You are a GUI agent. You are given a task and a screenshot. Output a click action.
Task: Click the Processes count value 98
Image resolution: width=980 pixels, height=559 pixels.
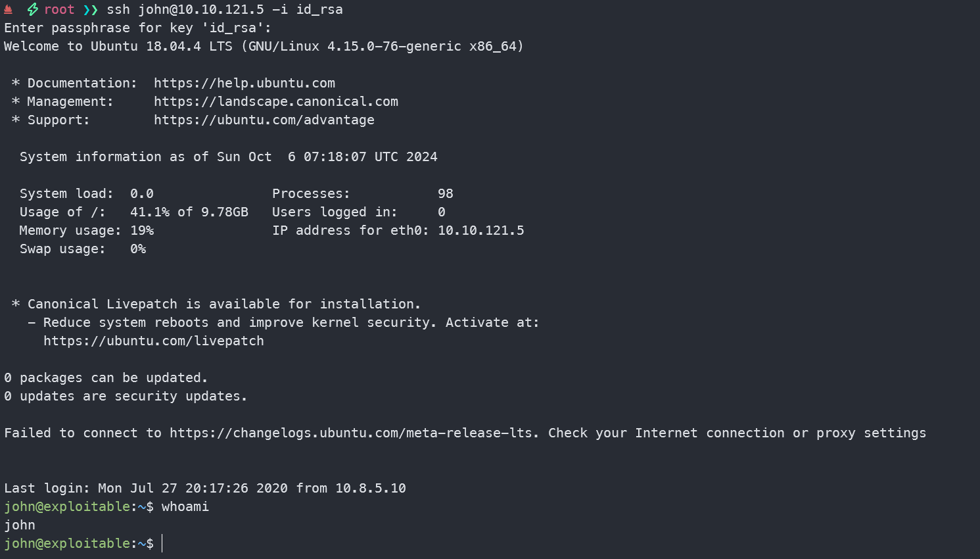(x=446, y=194)
